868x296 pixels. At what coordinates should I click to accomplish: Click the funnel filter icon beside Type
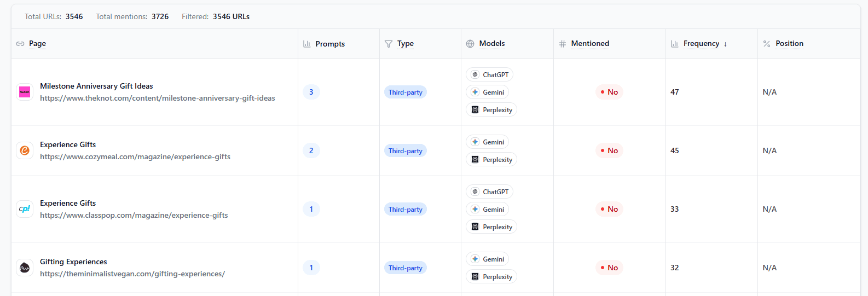click(389, 44)
